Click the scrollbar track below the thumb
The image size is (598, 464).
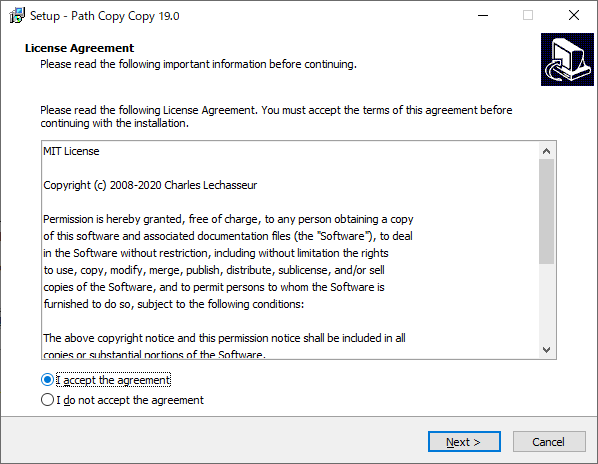pyautogui.click(x=546, y=302)
